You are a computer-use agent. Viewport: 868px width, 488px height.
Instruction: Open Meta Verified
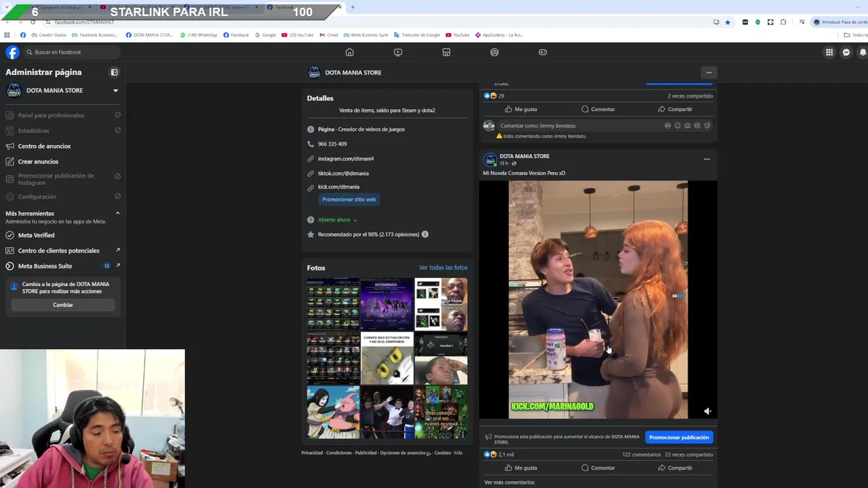[x=62, y=235]
